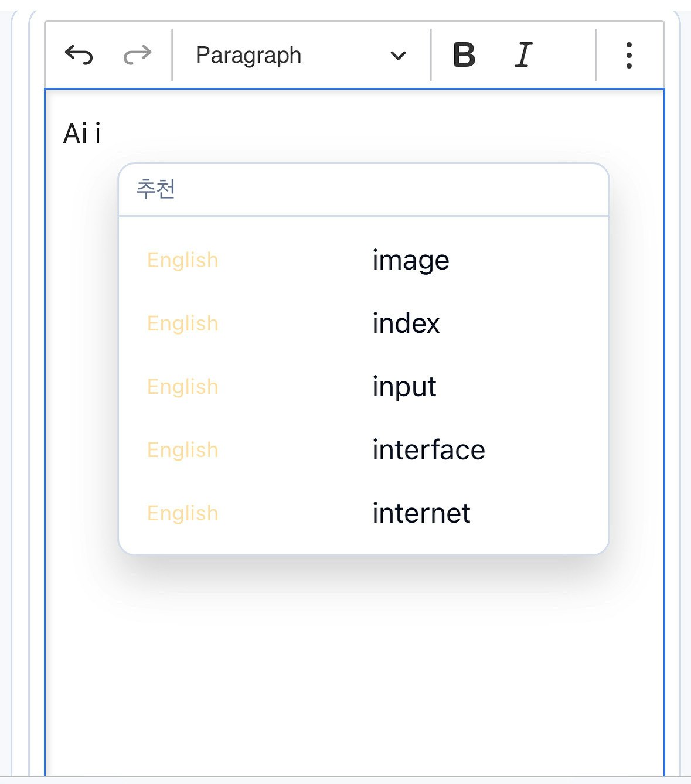Select the interface suggestion item
Viewport: 691px width, 784px height.
[428, 449]
